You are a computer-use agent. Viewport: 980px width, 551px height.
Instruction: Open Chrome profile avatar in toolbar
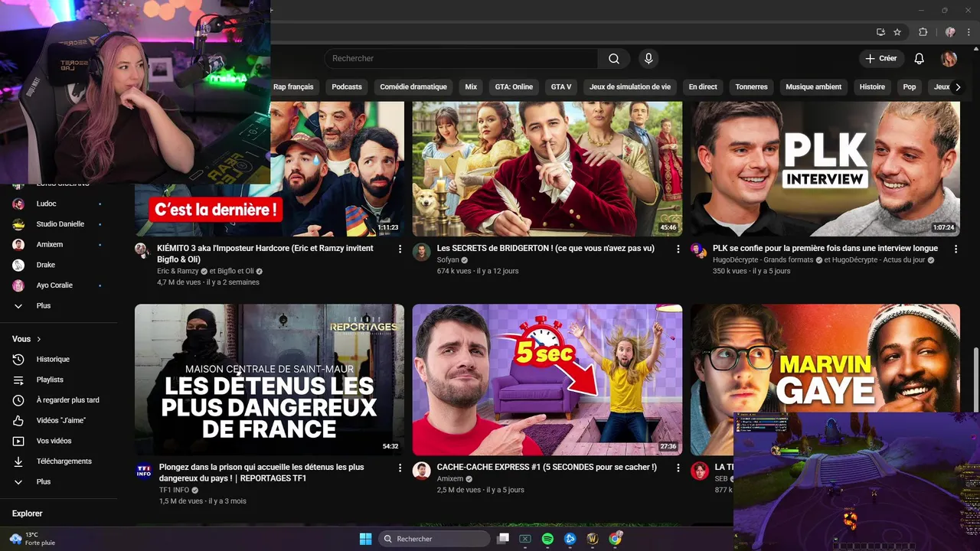point(950,32)
